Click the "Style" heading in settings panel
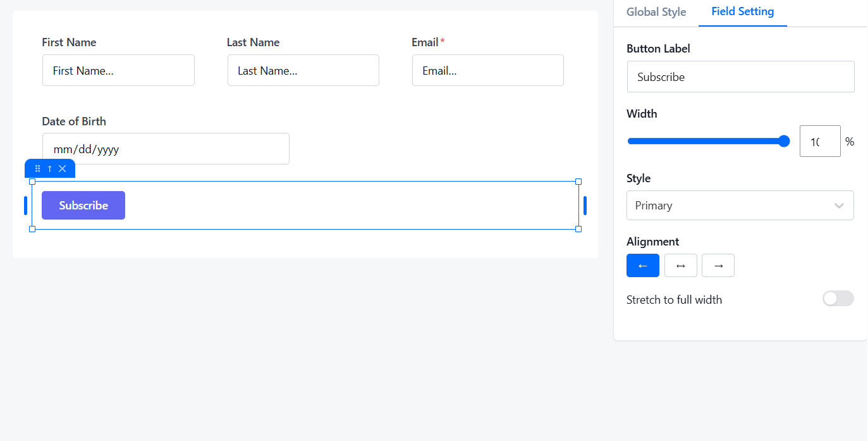Screen dimensions: 868x441 (639, 178)
